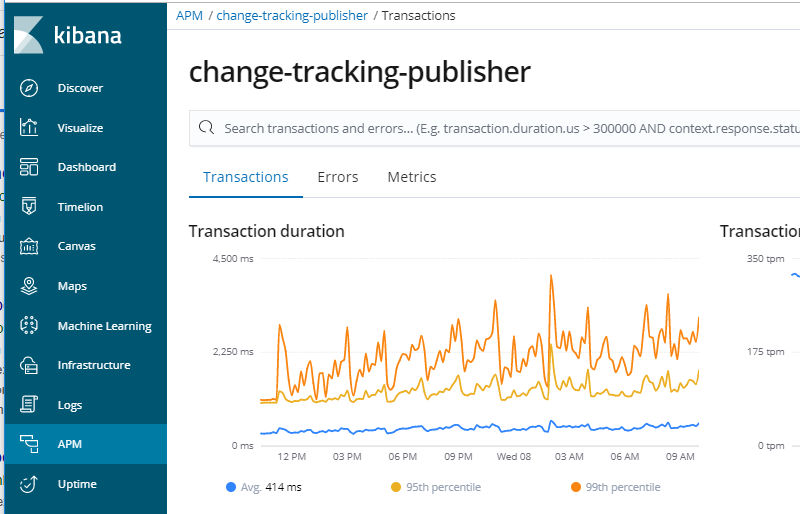
Task: Click the 12 PM time axis label
Action: (292, 457)
